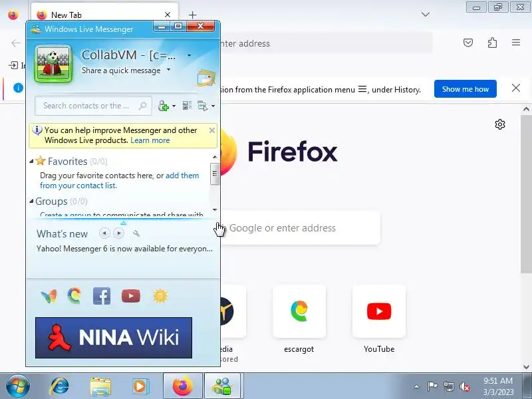Click the Action Center flag tray icon
Image resolution: width=532 pixels, height=399 pixels.
pyautogui.click(x=433, y=386)
